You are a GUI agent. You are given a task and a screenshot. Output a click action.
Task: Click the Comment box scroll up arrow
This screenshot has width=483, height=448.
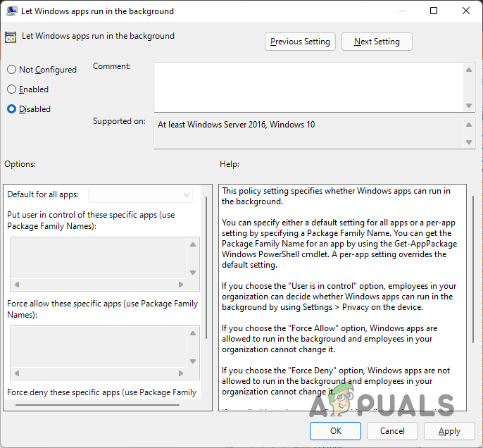coord(469,70)
